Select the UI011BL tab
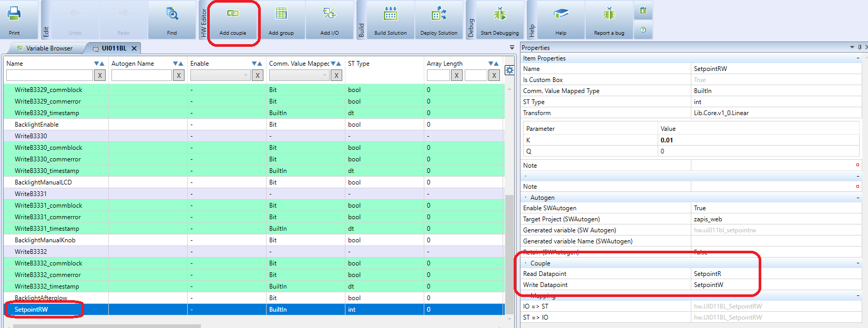This screenshot has height=328, width=868. pyautogui.click(x=114, y=48)
